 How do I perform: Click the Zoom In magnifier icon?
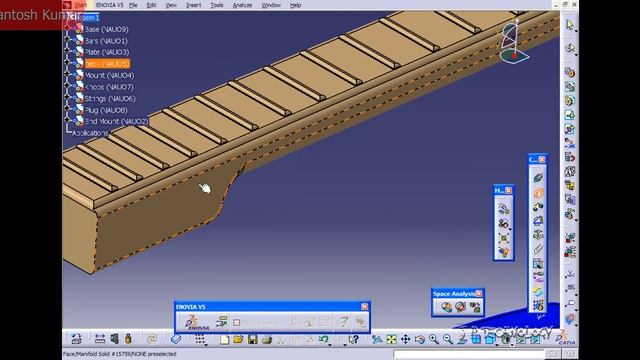(x=433, y=339)
